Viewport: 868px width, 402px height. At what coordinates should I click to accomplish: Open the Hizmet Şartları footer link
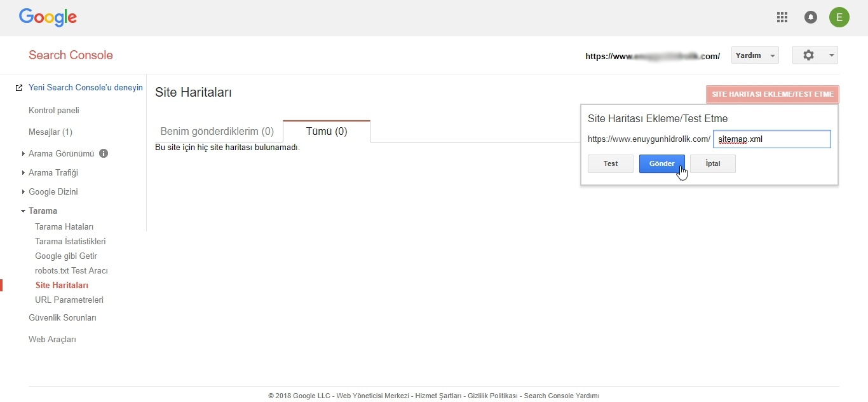click(438, 396)
